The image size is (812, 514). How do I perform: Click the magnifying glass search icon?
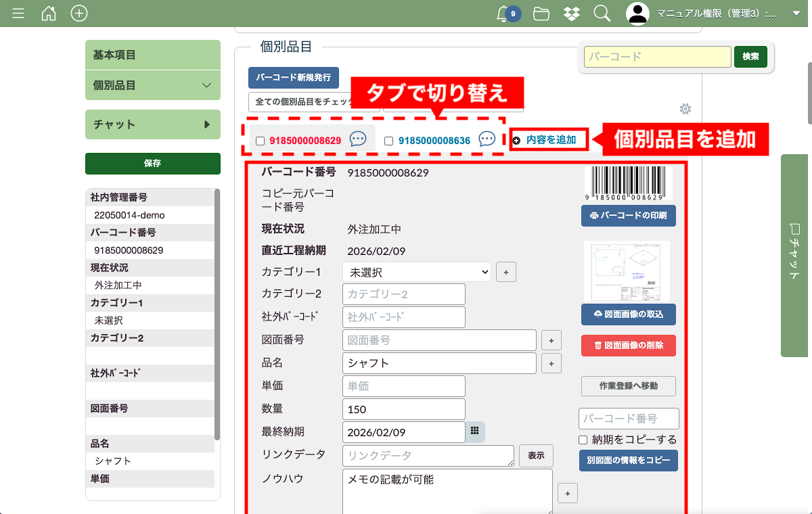click(x=602, y=14)
